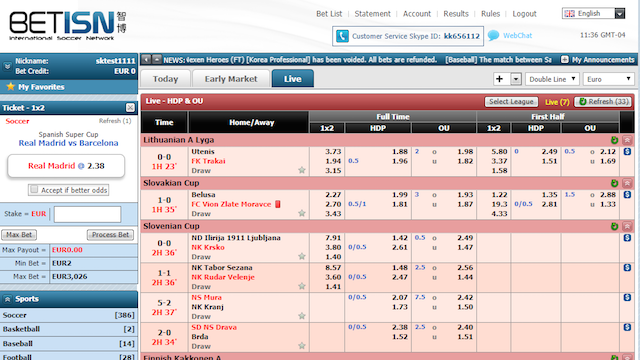Image resolution: width=640 pixels, height=360 pixels.
Task: Favorite Belusa vs FC Vion match star
Action: click(x=302, y=213)
